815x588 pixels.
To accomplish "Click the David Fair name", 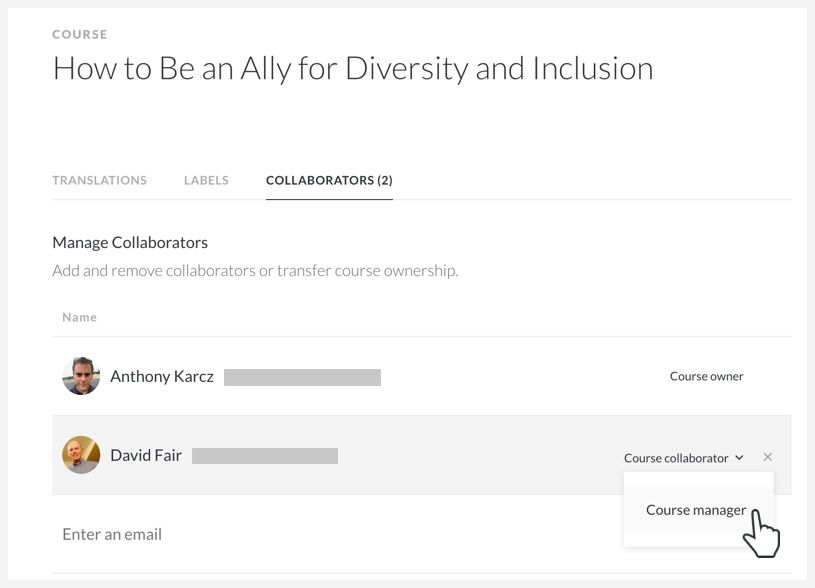I will point(146,455).
